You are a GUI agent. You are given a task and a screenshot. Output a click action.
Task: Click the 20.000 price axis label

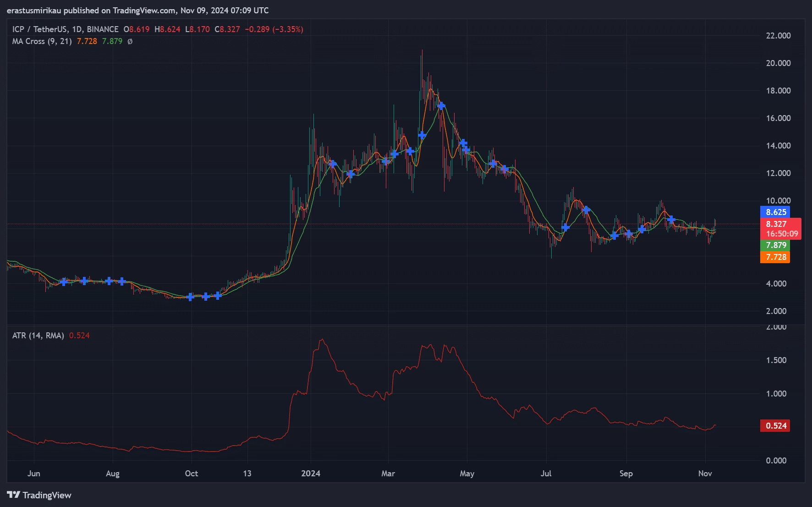(778, 63)
